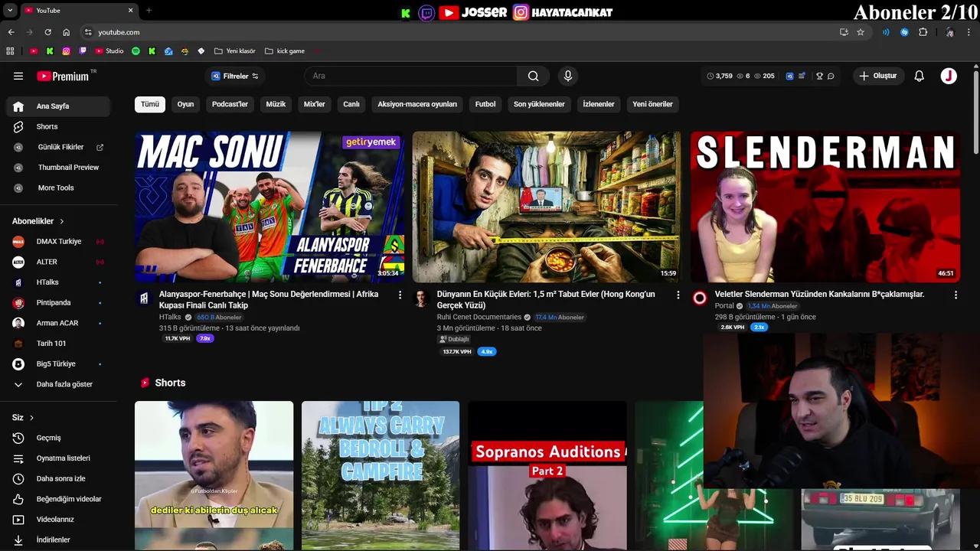Image resolution: width=980 pixels, height=551 pixels.
Task: Expand Daha fazla göster subscriptions
Action: (x=58, y=384)
